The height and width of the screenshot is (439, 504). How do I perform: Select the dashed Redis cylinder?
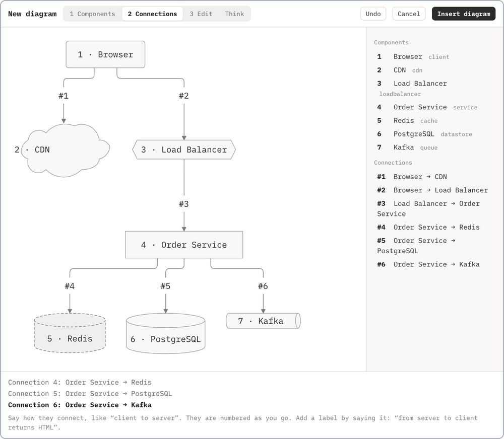pos(70,333)
